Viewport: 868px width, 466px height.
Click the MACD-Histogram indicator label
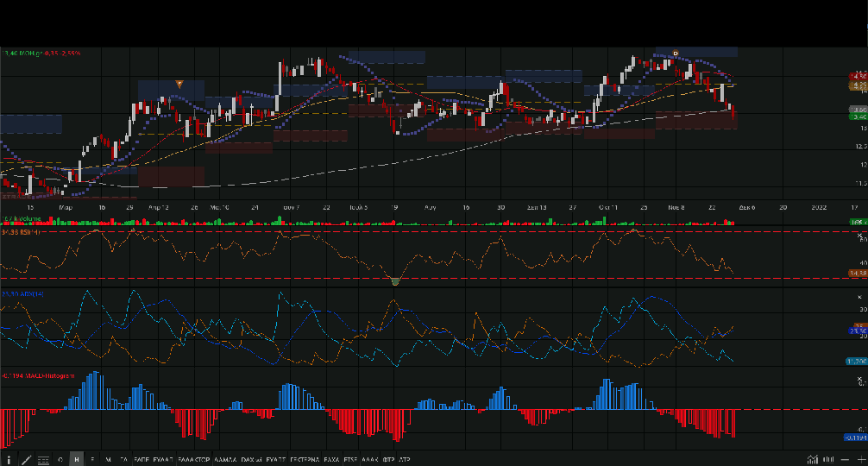[38, 376]
